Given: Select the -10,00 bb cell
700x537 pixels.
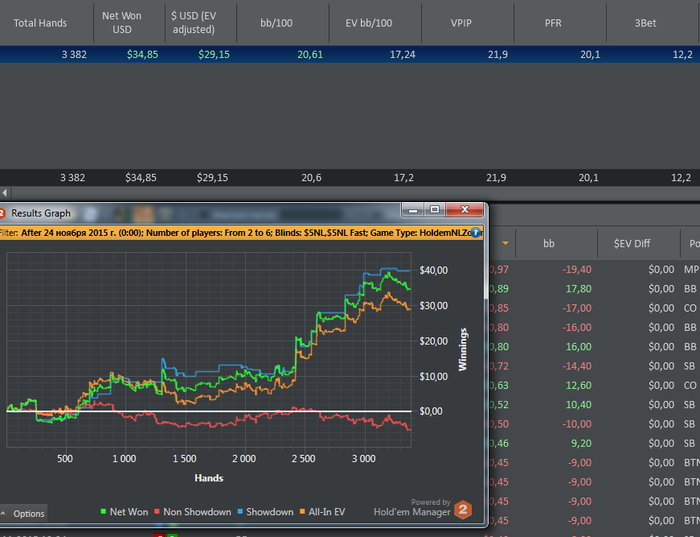Looking at the screenshot, I should 577,424.
